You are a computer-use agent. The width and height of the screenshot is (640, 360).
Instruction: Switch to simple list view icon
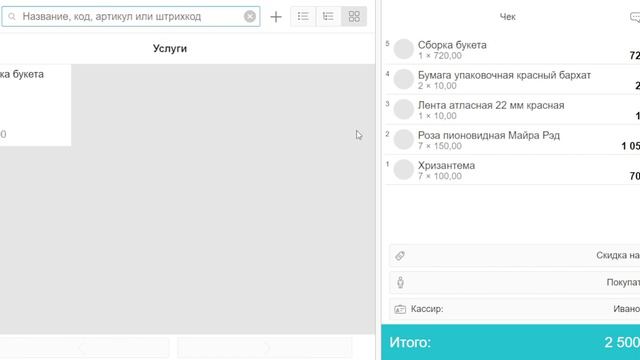pos(303,16)
